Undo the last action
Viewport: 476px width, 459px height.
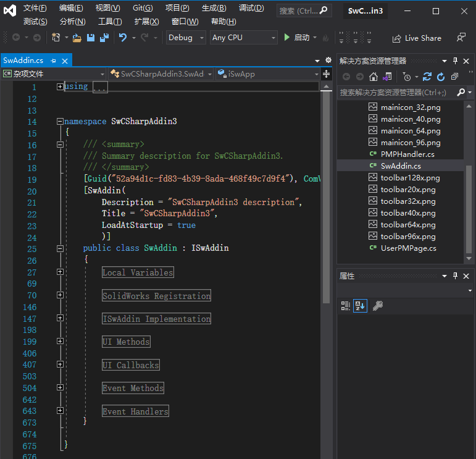click(x=123, y=37)
